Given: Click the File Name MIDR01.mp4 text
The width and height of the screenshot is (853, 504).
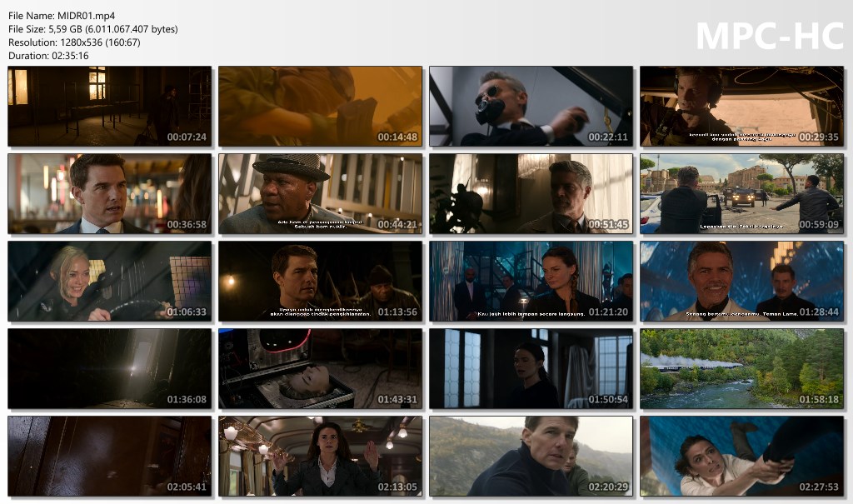Looking at the screenshot, I should point(62,16).
